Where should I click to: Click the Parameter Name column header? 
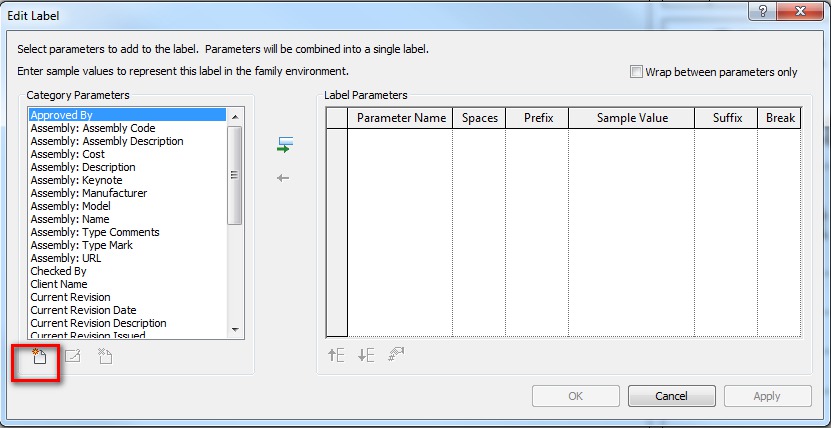(x=400, y=118)
